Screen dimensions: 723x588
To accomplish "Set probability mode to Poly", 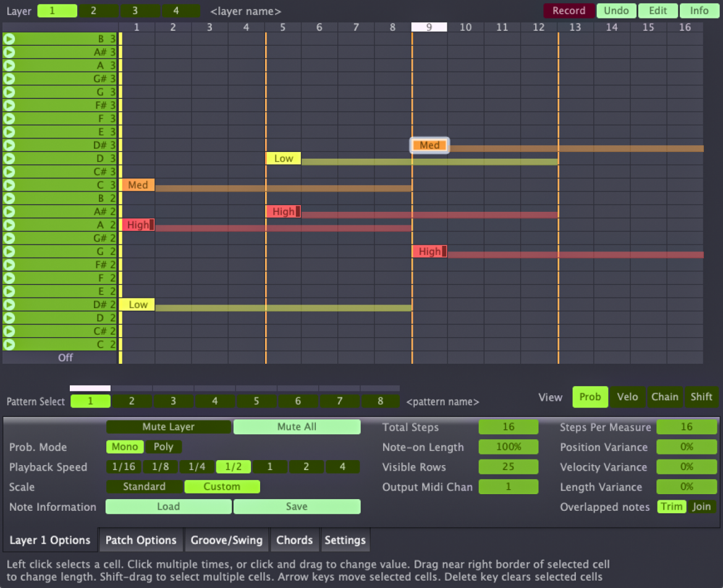I will tap(163, 447).
